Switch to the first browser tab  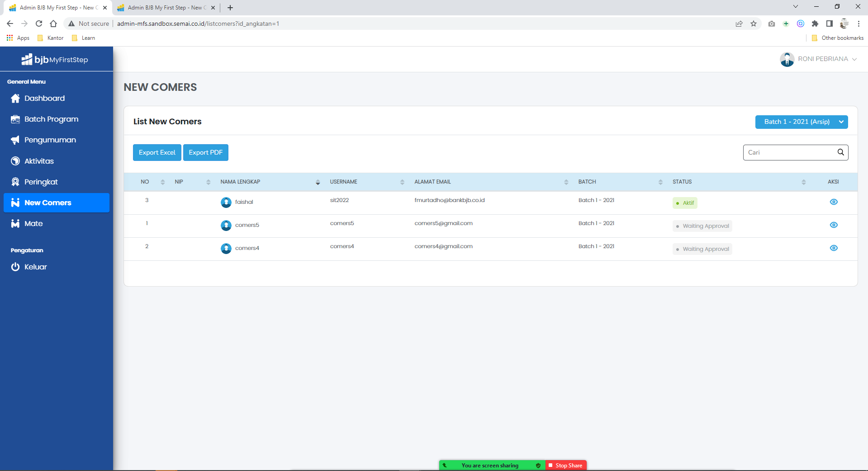pos(58,8)
